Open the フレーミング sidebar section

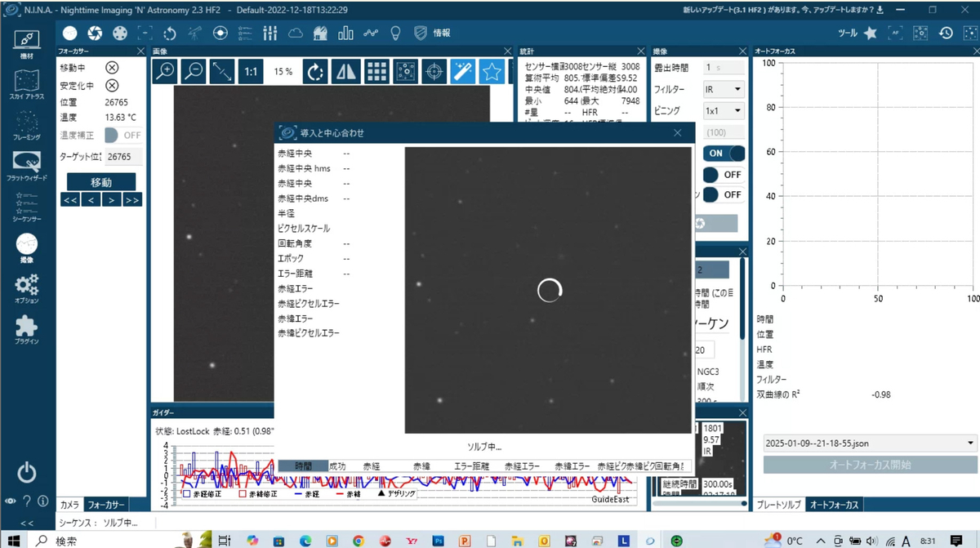[27, 125]
